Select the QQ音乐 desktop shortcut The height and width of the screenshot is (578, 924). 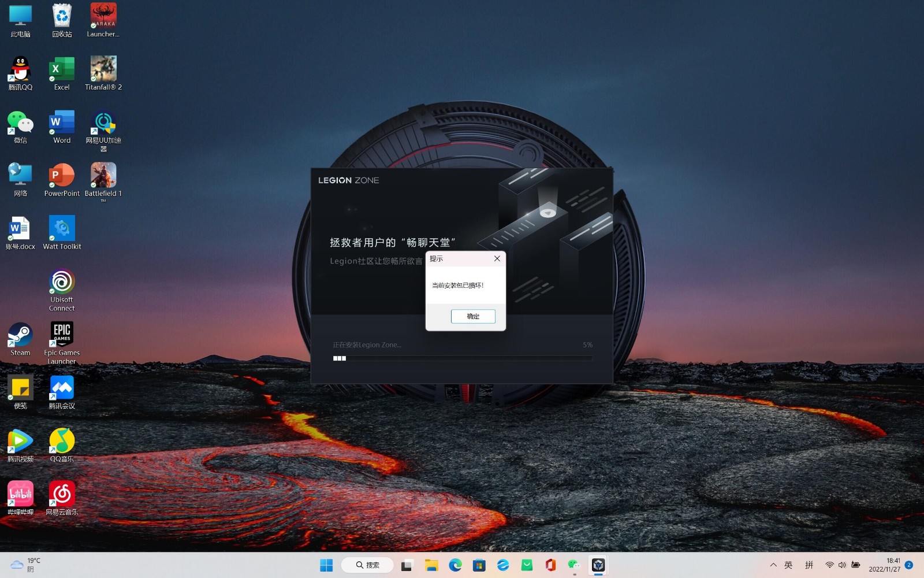click(x=62, y=446)
